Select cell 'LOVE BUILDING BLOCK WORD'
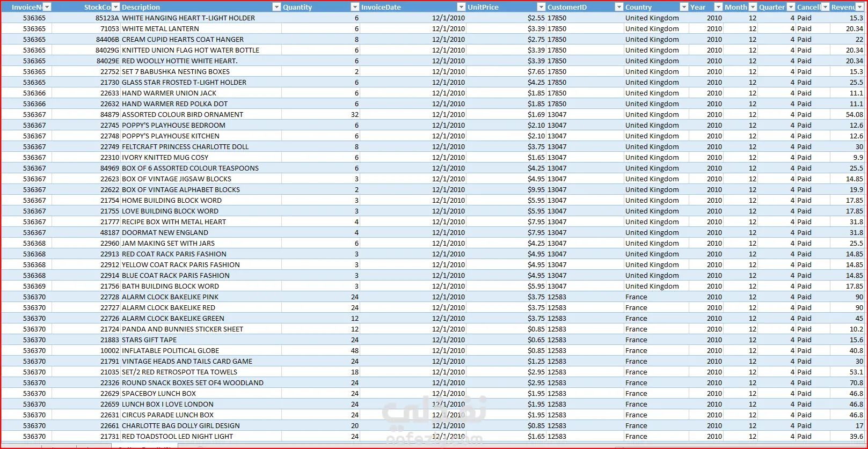Viewport: 868px width, 449px height. point(201,211)
